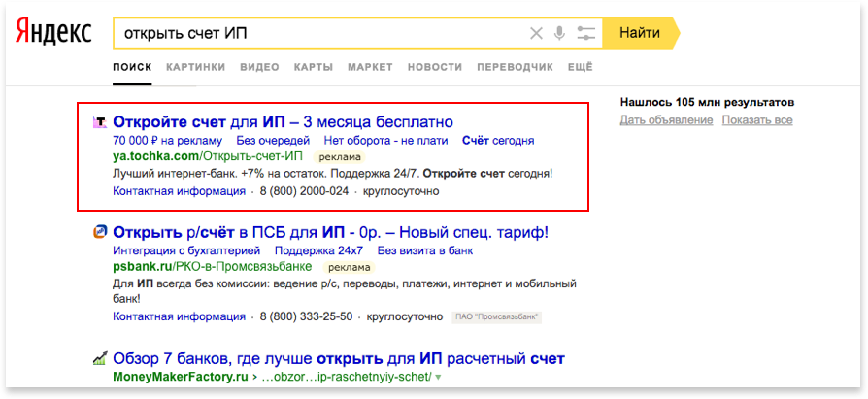Image resolution: width=868 pixels, height=399 pixels.
Task: Open title Обзор 7 банков result
Action: point(339,359)
